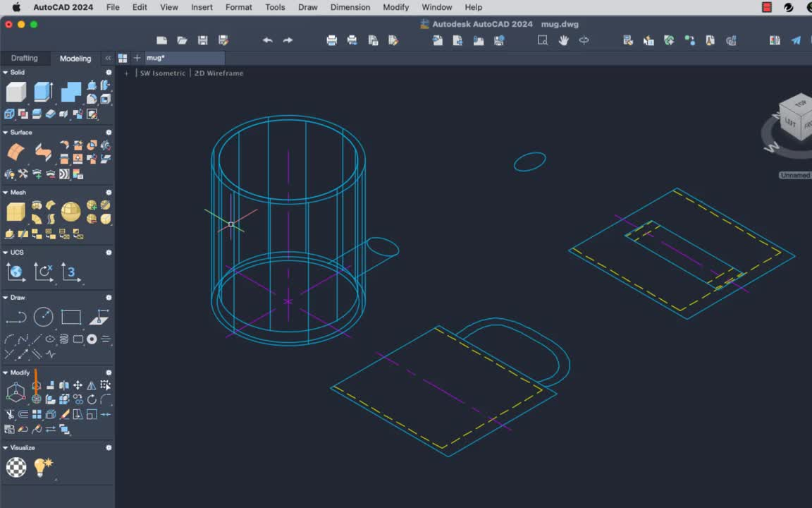
Task: Select the Pan hand tool
Action: (x=563, y=40)
